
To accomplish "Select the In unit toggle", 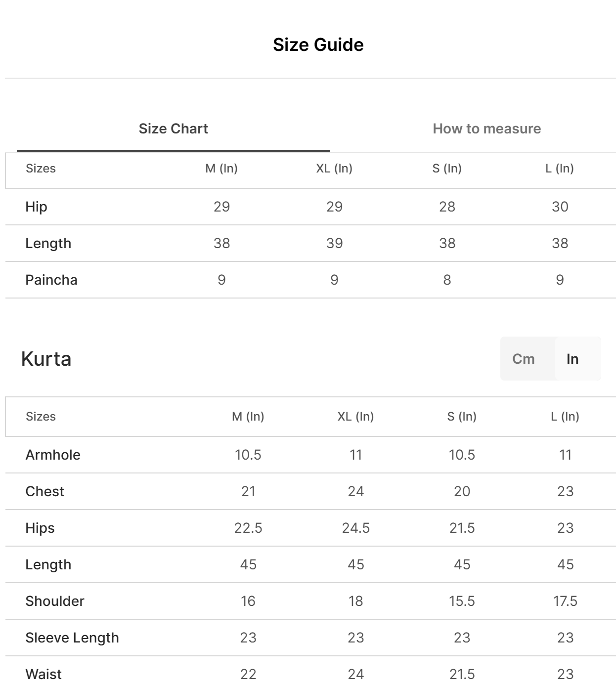I will [572, 359].
